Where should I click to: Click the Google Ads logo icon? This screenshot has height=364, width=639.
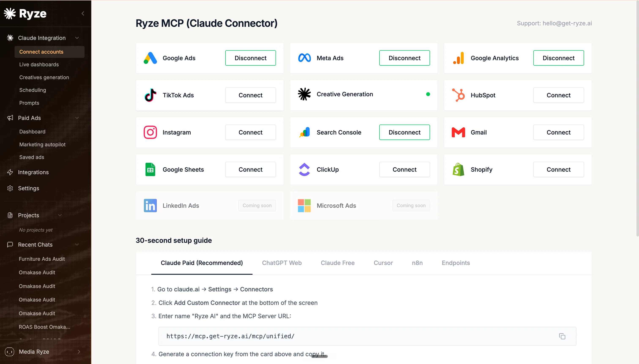click(150, 58)
